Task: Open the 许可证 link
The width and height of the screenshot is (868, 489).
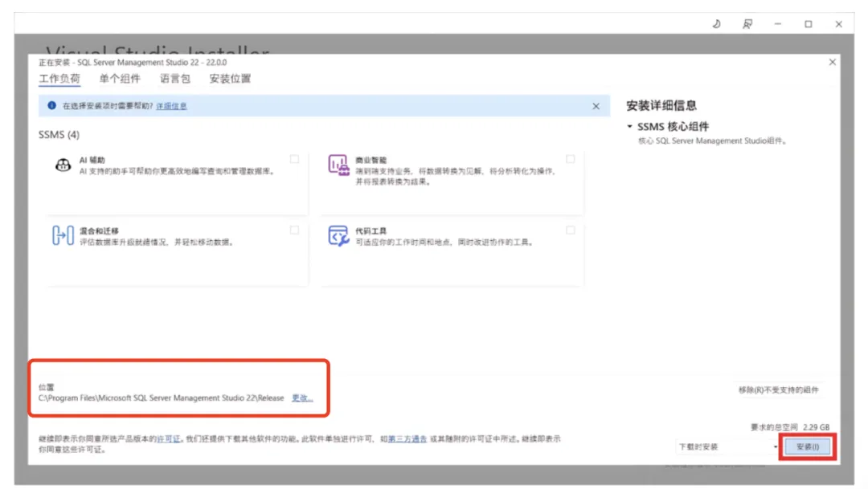Action: 169,438
